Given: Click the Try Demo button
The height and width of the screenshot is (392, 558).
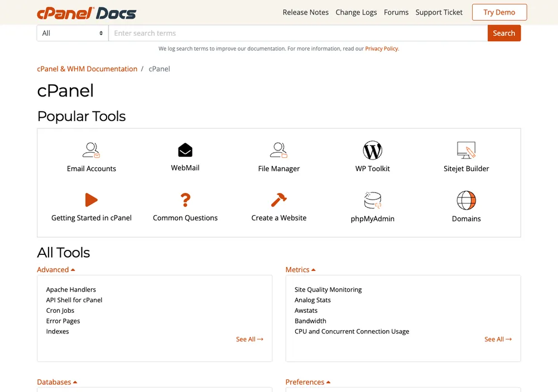Looking at the screenshot, I should click(x=499, y=12).
